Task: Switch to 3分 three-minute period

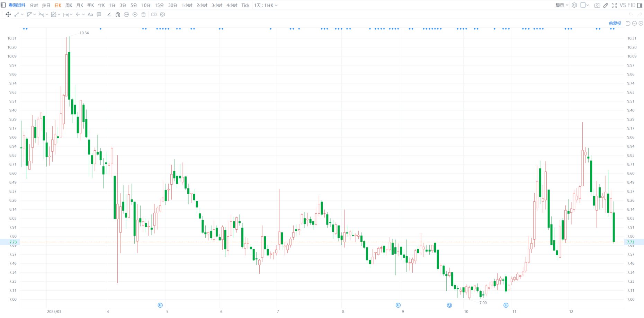Action: [x=123, y=5]
